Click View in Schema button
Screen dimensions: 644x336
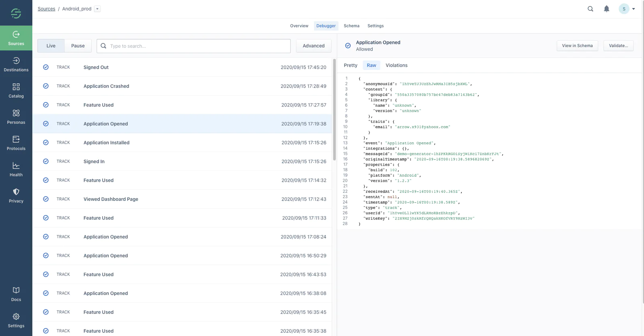pyautogui.click(x=577, y=46)
